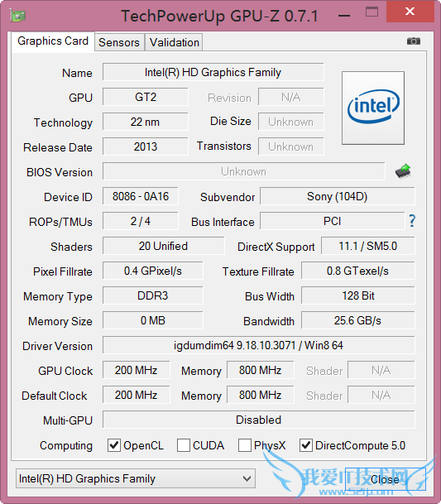Click the GPU Clock 200 MHz field
Image resolution: width=441 pixels, height=504 pixels.
[x=137, y=370]
